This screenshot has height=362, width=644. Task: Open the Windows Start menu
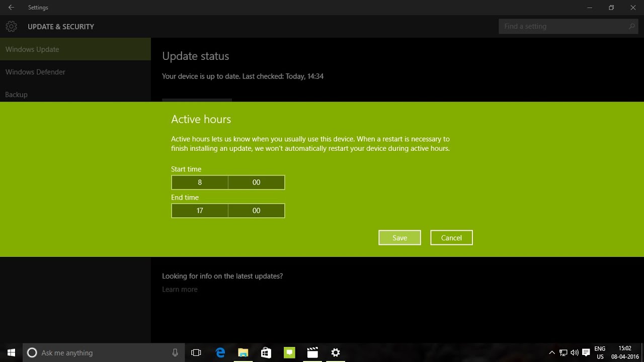[x=11, y=352]
